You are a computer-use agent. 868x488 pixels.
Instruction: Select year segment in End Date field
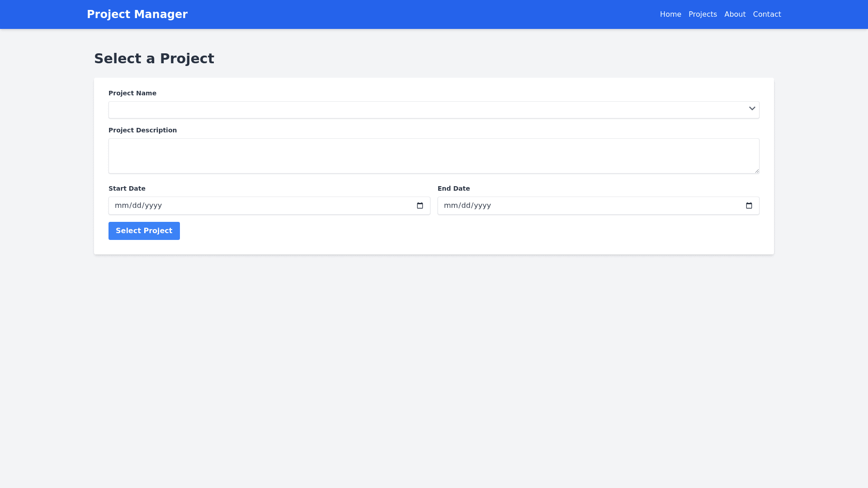tap(482, 206)
